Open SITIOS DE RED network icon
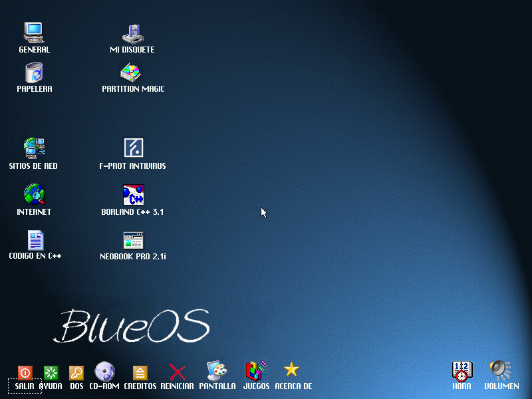 pos(35,148)
